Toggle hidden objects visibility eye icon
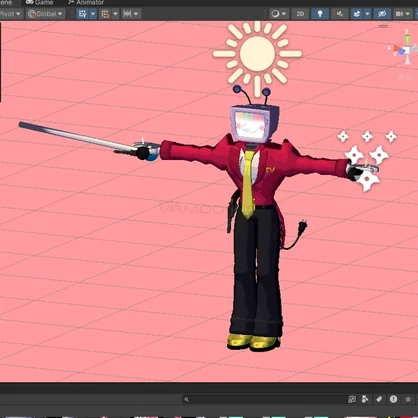418x418 pixels. pyautogui.click(x=382, y=14)
